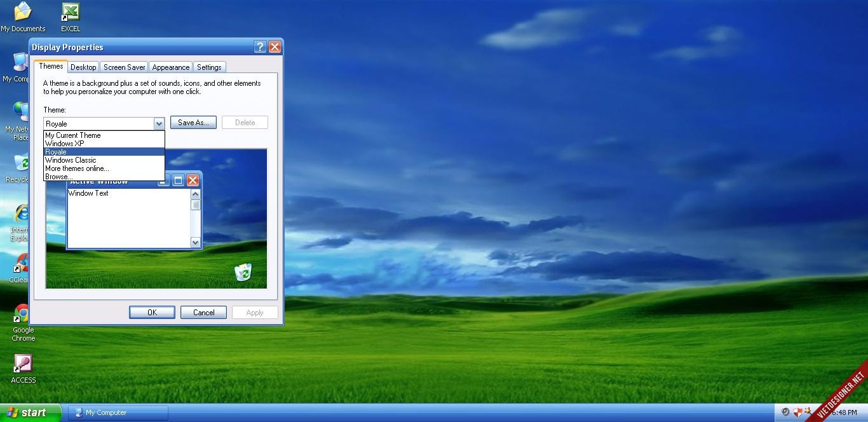Open the EXCEL desktop shortcut
868x422 pixels.
tap(71, 17)
